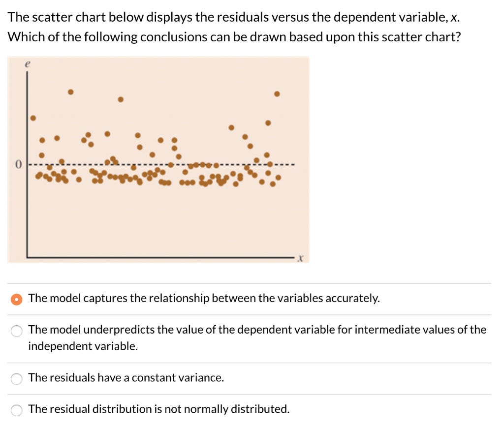Click the 'model underpredicts the value' answer label text
The width and height of the screenshot is (504, 427).
(257, 330)
